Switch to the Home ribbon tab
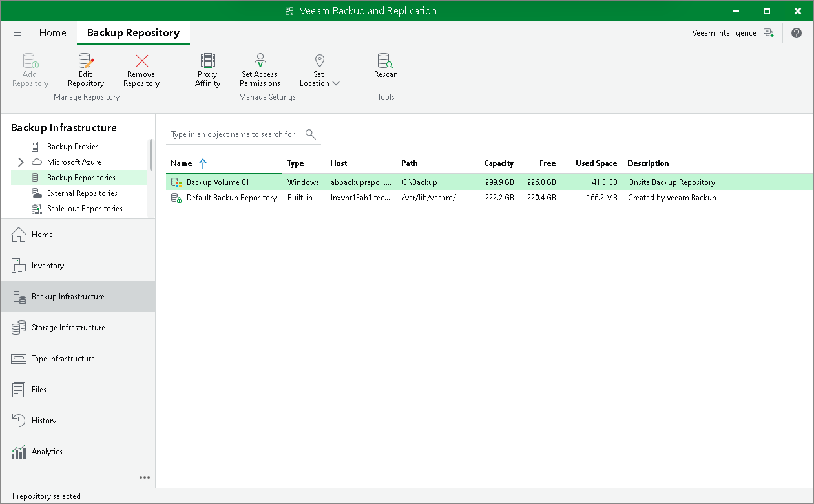814x504 pixels. point(52,32)
